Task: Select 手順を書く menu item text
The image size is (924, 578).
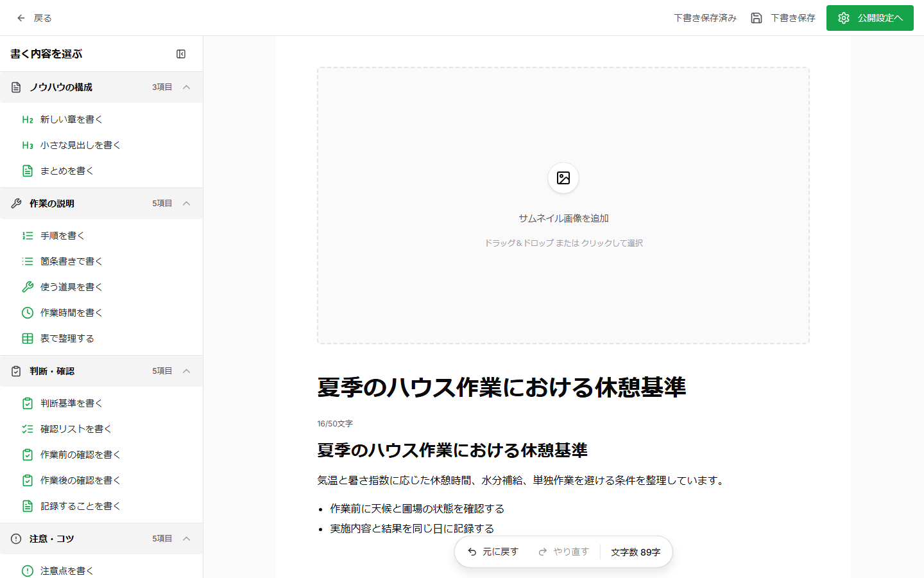Action: click(62, 236)
